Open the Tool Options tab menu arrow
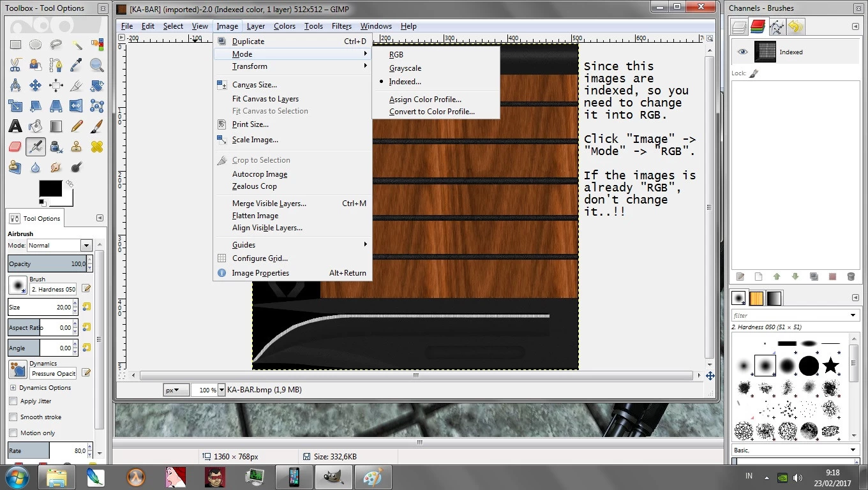Image resolution: width=868 pixels, height=490 pixels. 100,218
